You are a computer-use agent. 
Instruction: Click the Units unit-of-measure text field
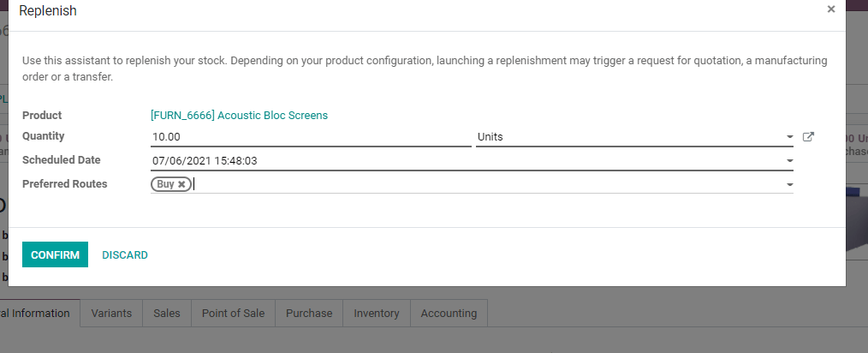(x=629, y=137)
